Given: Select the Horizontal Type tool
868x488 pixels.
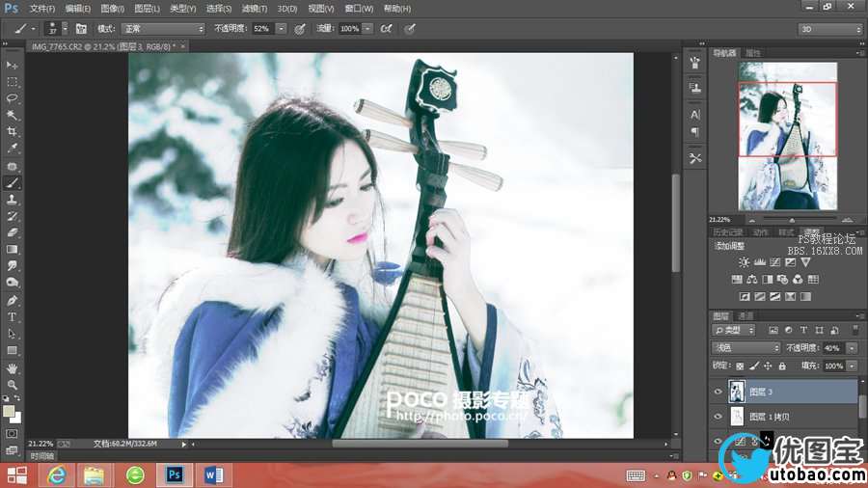Looking at the screenshot, I should tap(12, 317).
